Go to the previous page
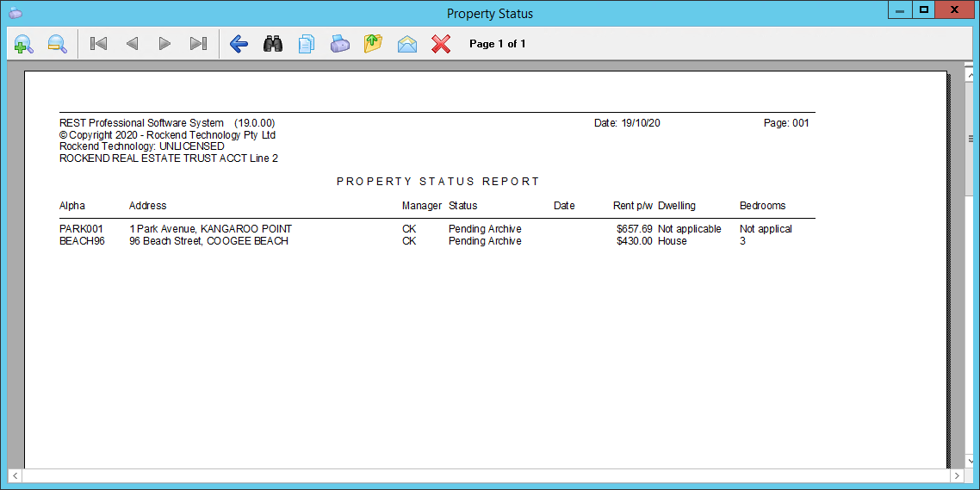The height and width of the screenshot is (490, 980). click(132, 44)
